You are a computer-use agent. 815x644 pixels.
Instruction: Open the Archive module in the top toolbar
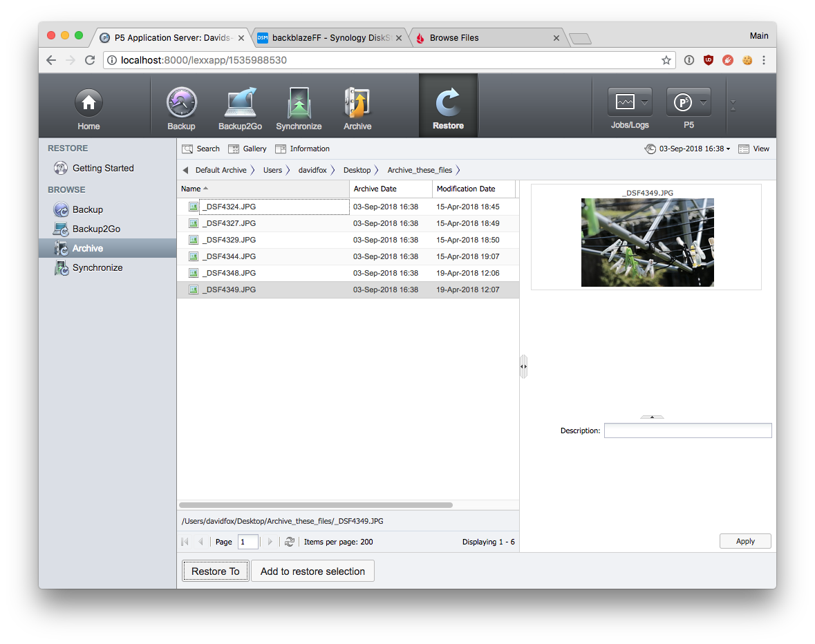(x=357, y=108)
